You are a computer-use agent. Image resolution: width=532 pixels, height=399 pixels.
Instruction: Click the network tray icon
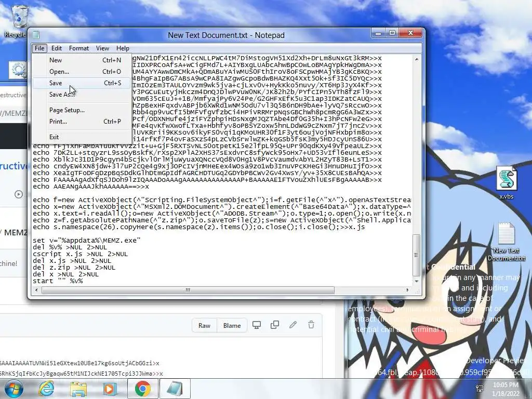(x=480, y=389)
